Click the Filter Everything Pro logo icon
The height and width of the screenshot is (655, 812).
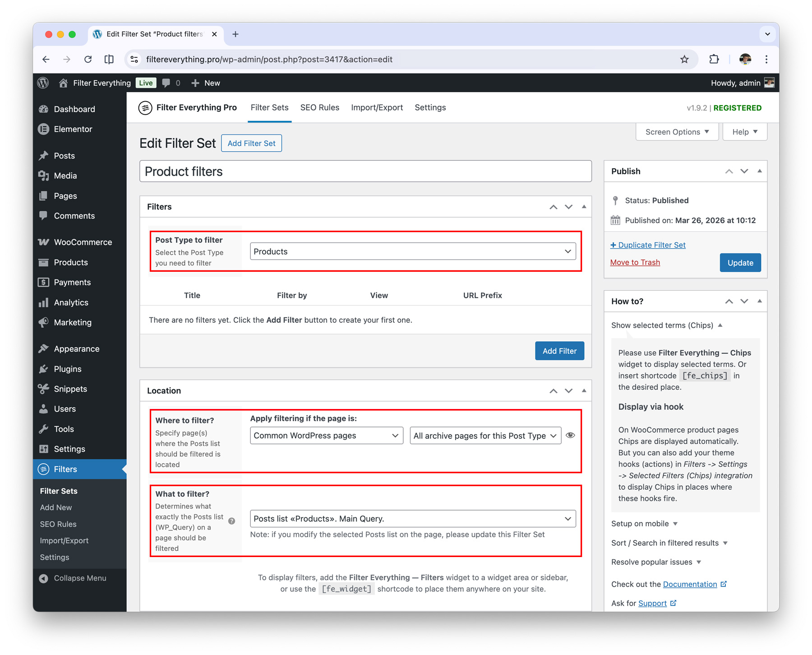(x=145, y=108)
